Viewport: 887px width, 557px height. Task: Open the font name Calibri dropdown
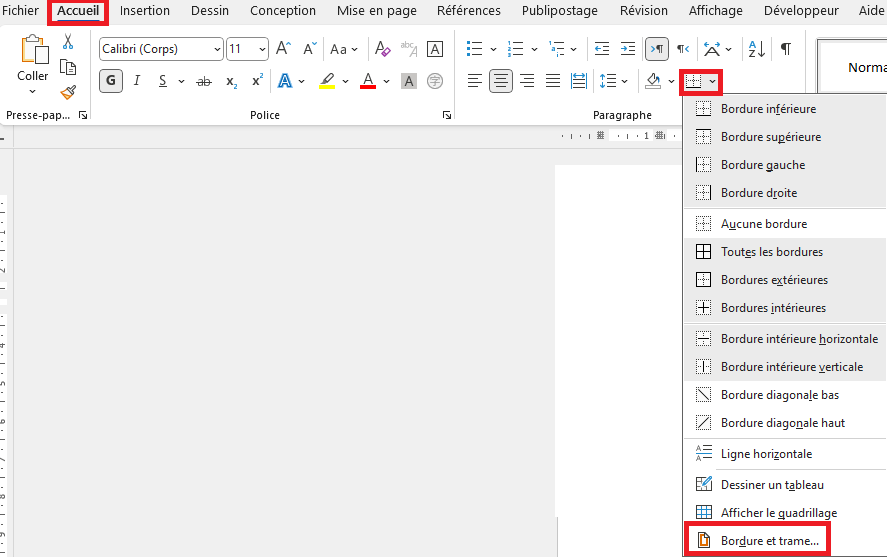tap(217, 50)
